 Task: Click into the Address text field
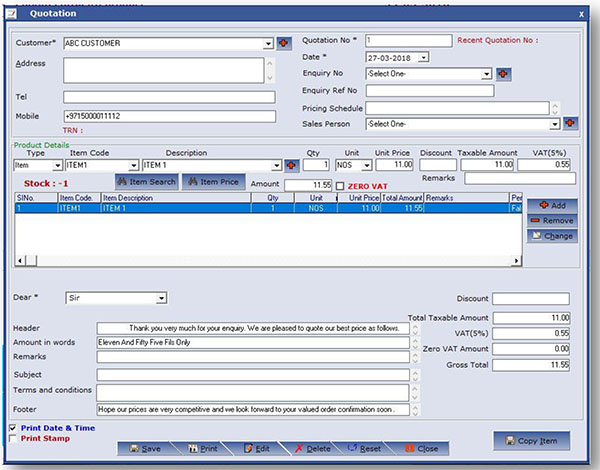(x=163, y=70)
